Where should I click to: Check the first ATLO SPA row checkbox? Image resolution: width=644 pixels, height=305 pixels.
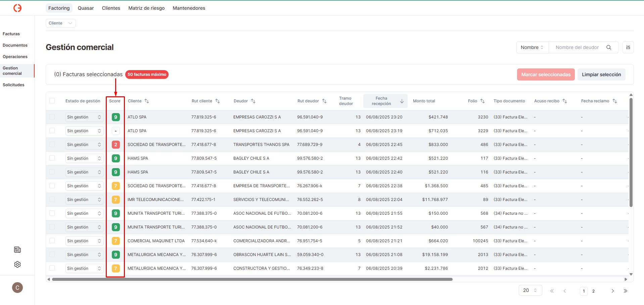(x=52, y=117)
